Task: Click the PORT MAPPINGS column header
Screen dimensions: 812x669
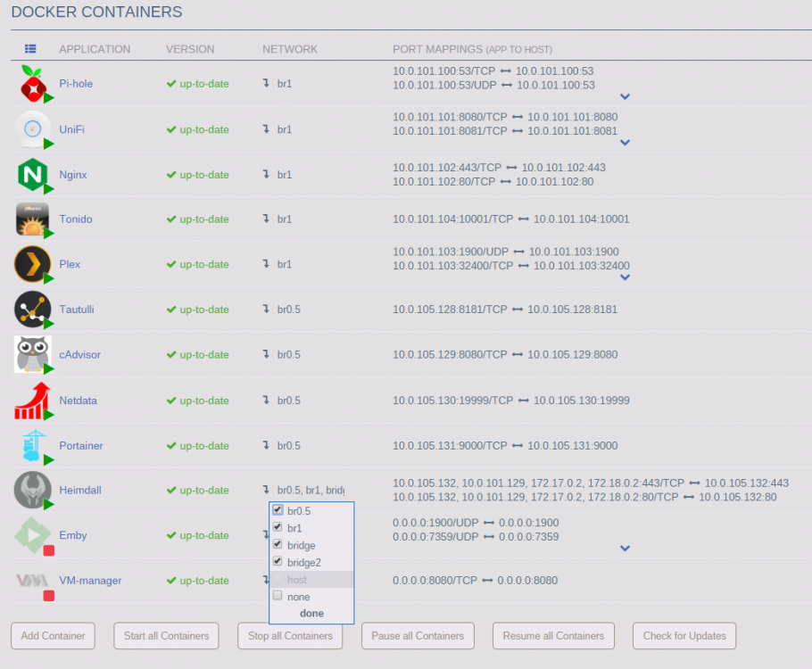Action: point(472,49)
